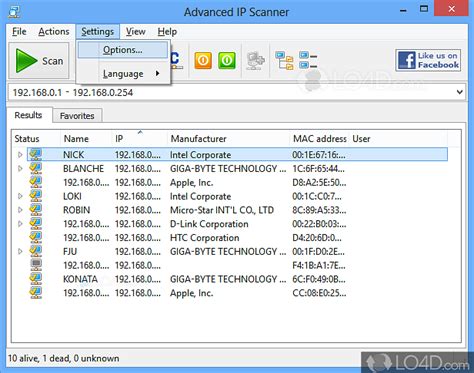
Task: Click the green wake-on-LAN power icon
Action: [x=227, y=61]
